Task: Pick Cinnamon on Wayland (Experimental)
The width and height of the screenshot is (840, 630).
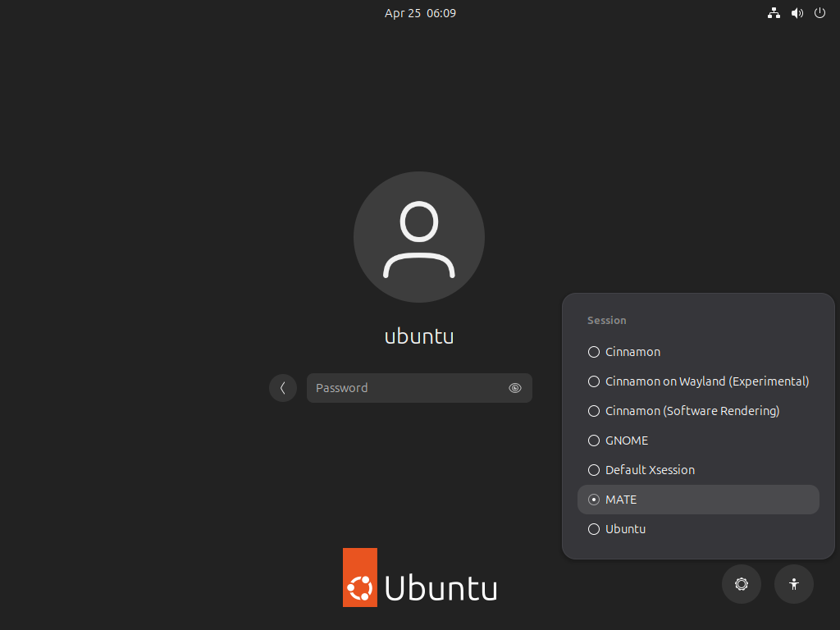Action: point(594,381)
